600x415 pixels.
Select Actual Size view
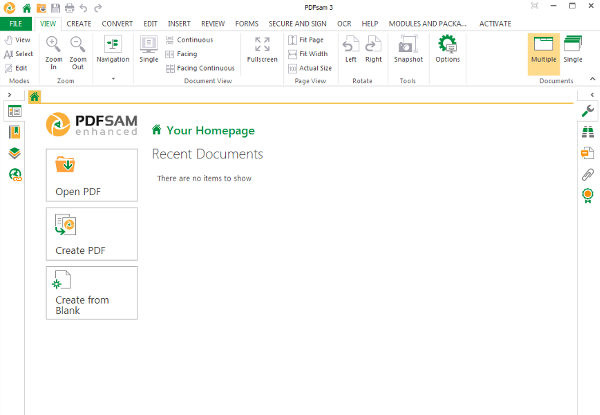point(310,68)
